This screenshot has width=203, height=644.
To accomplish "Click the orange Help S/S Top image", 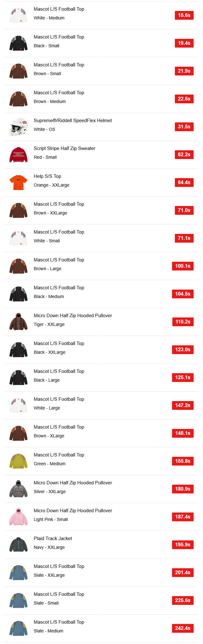I will tap(18, 183).
